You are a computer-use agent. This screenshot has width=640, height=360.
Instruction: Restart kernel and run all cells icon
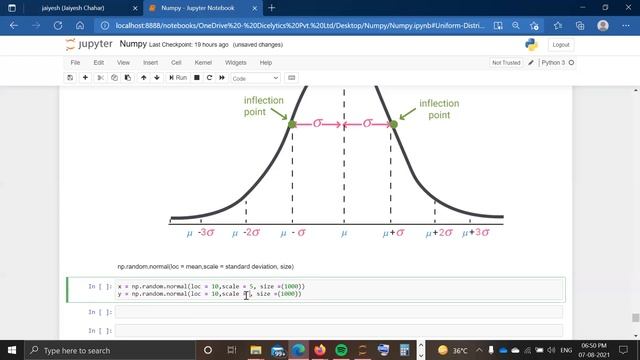222,78
